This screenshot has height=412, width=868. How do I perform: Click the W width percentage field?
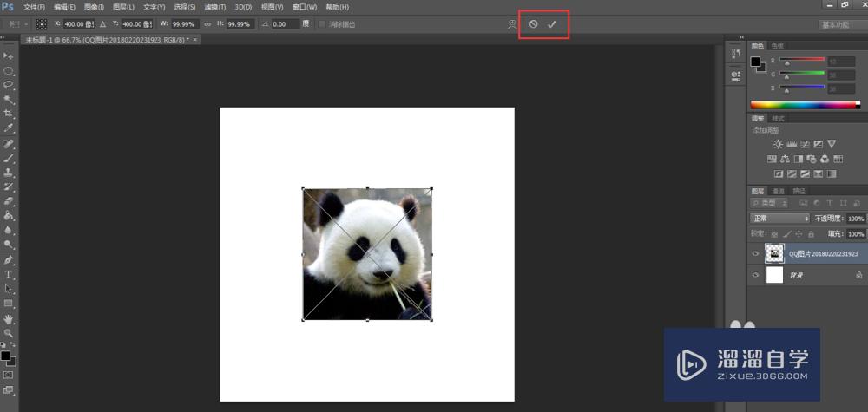[x=186, y=24]
